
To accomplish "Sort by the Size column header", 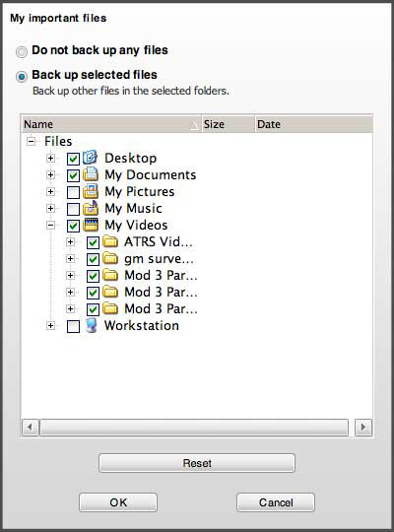I will click(229, 124).
